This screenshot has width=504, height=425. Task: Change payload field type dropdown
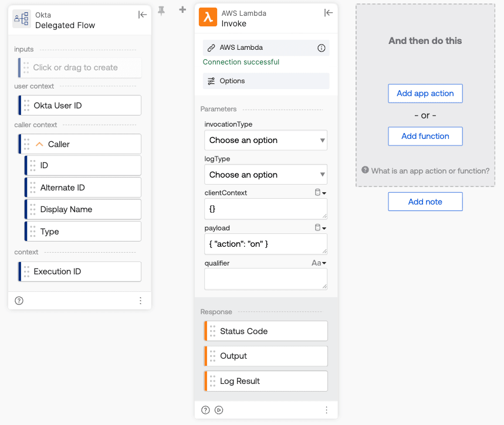coord(320,228)
